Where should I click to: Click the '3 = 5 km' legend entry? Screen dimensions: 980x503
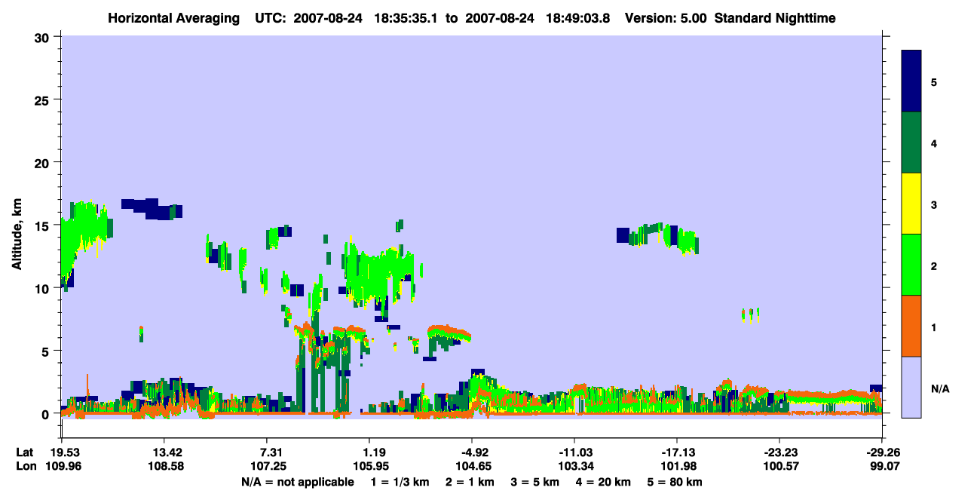[535, 482]
